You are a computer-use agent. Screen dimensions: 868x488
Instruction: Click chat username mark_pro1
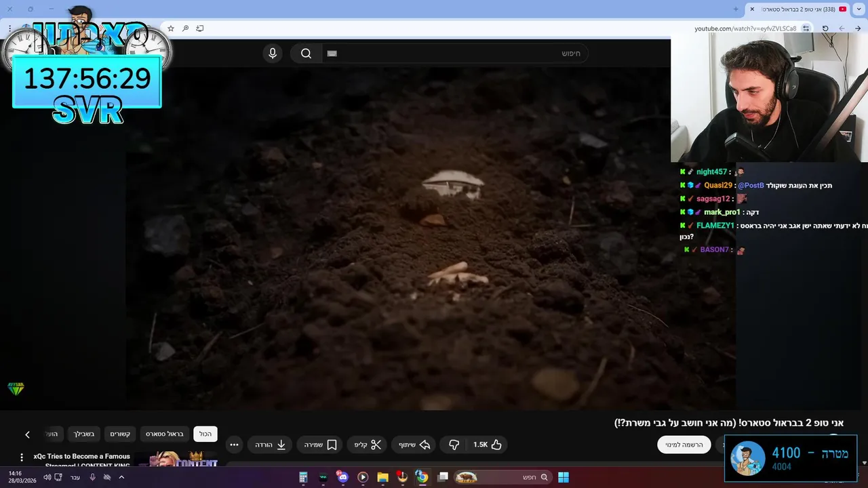(722, 212)
